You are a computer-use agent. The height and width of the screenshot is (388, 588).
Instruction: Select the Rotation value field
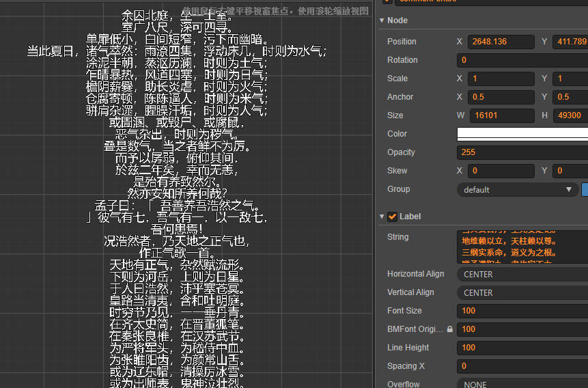pyautogui.click(x=522, y=60)
